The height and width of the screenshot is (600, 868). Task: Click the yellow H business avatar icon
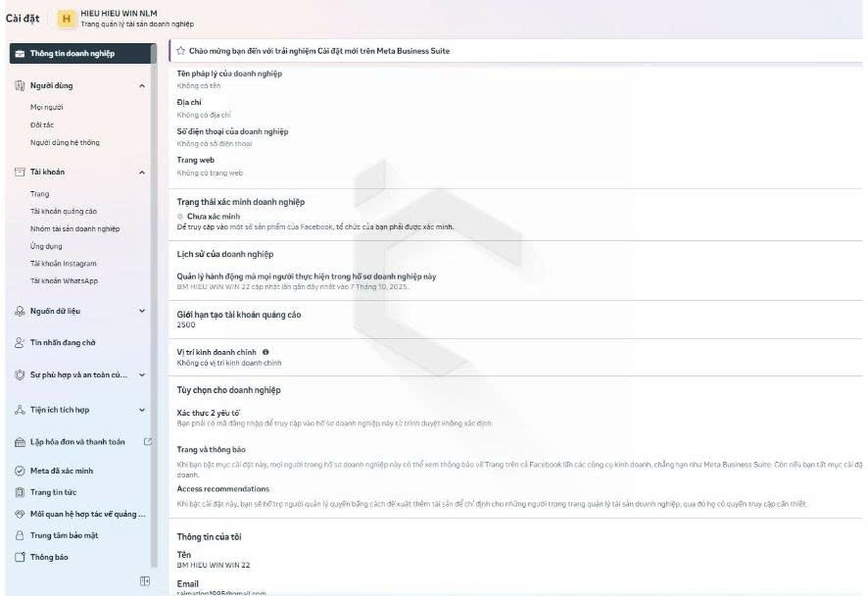(x=67, y=19)
